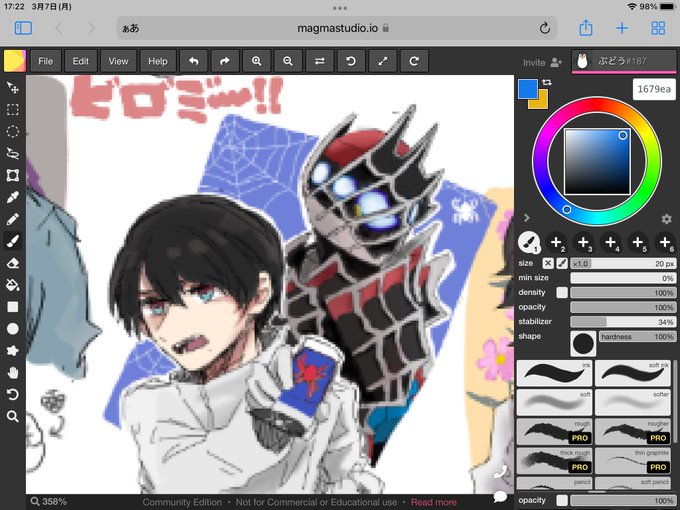Rotate view clockwise from top toolbar
This screenshot has width=680, height=510.
coord(414,61)
